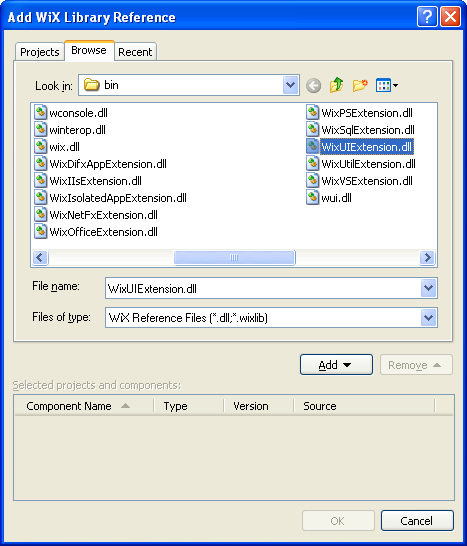Viewport: 467px width, 546px height.
Task: Click the file list scrollbar left arrow
Action: click(40, 258)
